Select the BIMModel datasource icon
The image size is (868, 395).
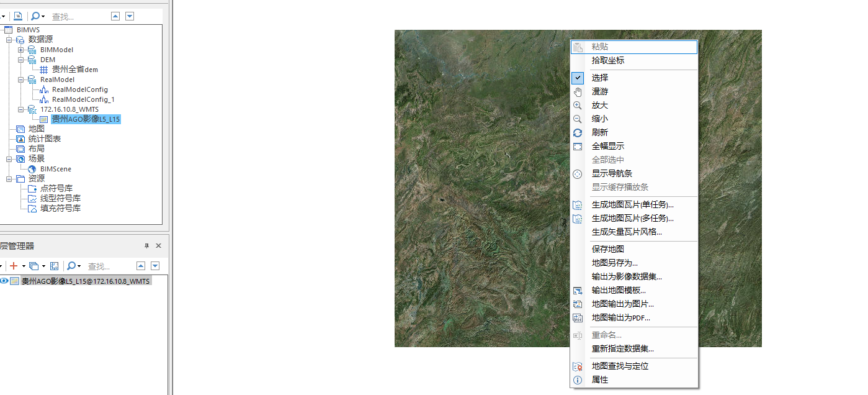32,50
